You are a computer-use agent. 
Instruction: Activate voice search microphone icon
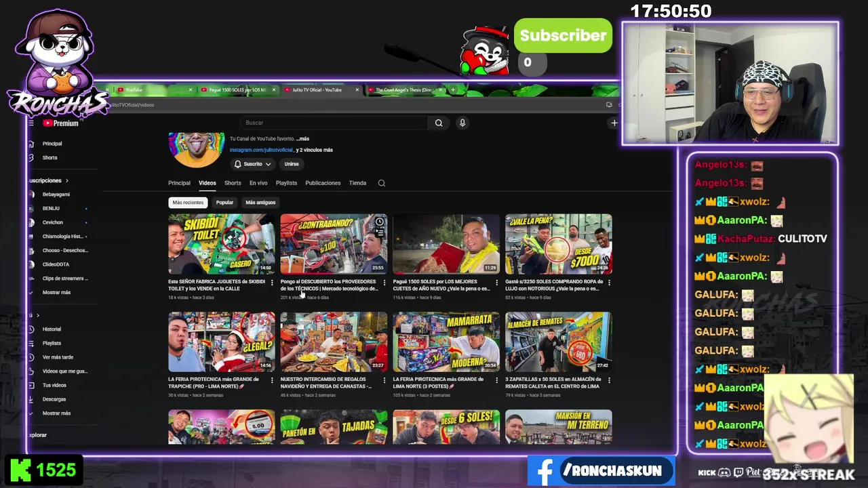pos(462,123)
